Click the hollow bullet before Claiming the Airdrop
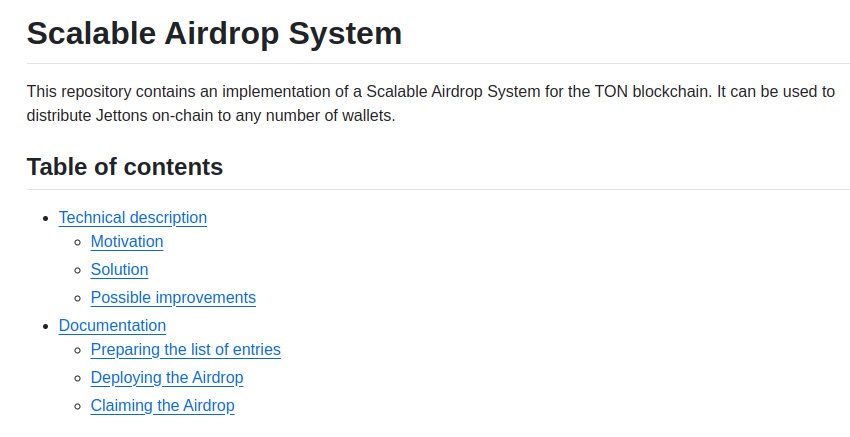 point(77,406)
